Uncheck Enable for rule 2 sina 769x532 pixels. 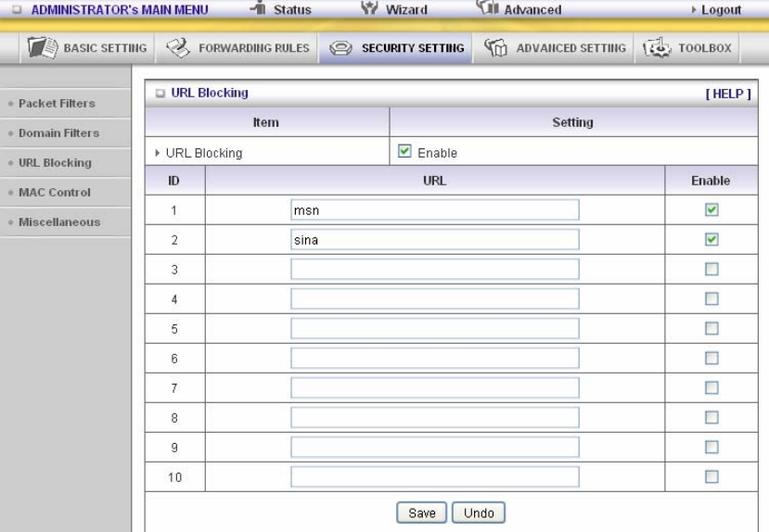click(x=711, y=239)
